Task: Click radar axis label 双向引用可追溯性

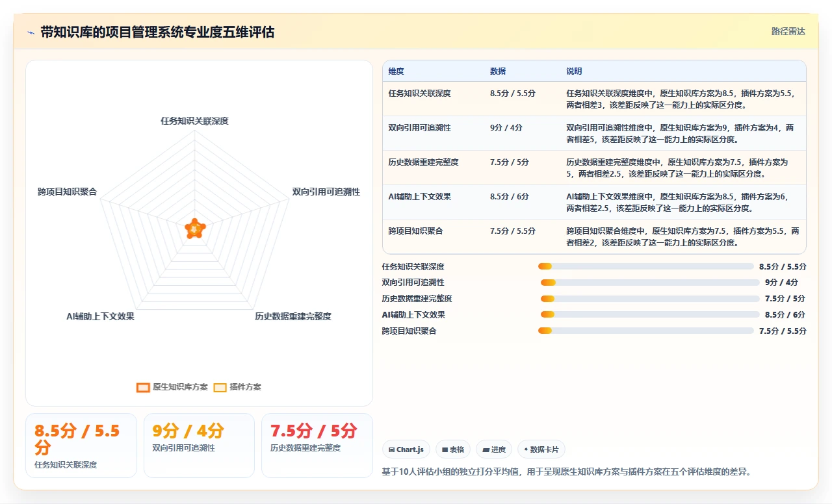Action: click(x=326, y=192)
